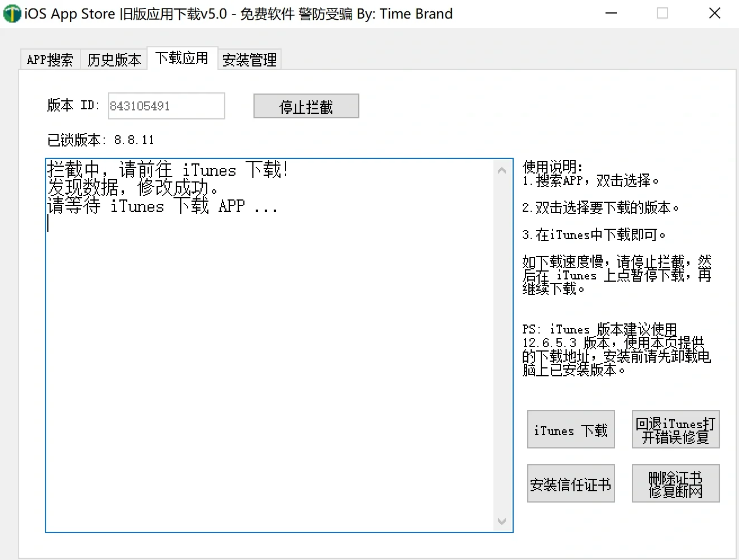Click the 安装信任证书 button
This screenshot has width=739, height=560.
click(571, 483)
